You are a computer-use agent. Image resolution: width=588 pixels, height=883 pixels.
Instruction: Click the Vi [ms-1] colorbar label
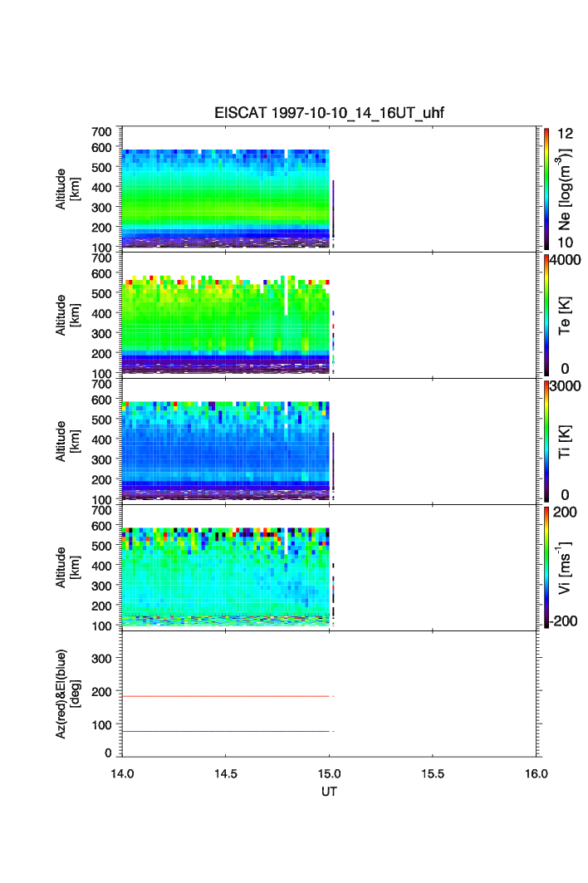pyautogui.click(x=565, y=567)
